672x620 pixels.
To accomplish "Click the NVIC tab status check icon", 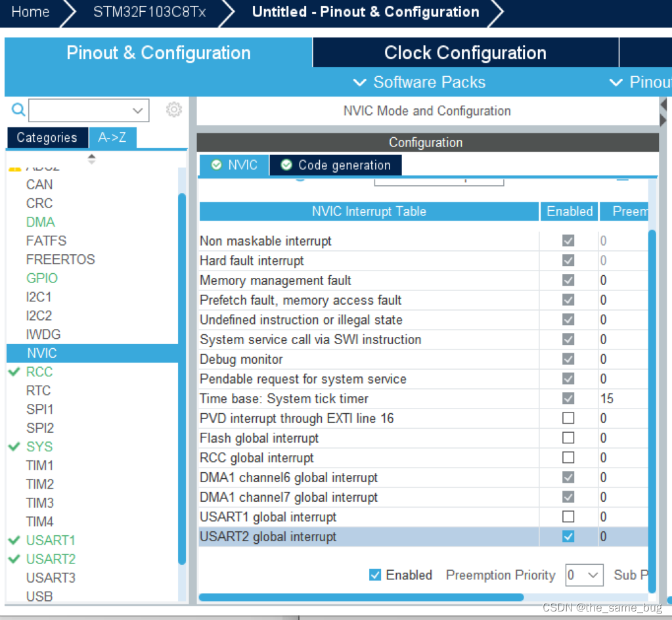I will tap(216, 165).
